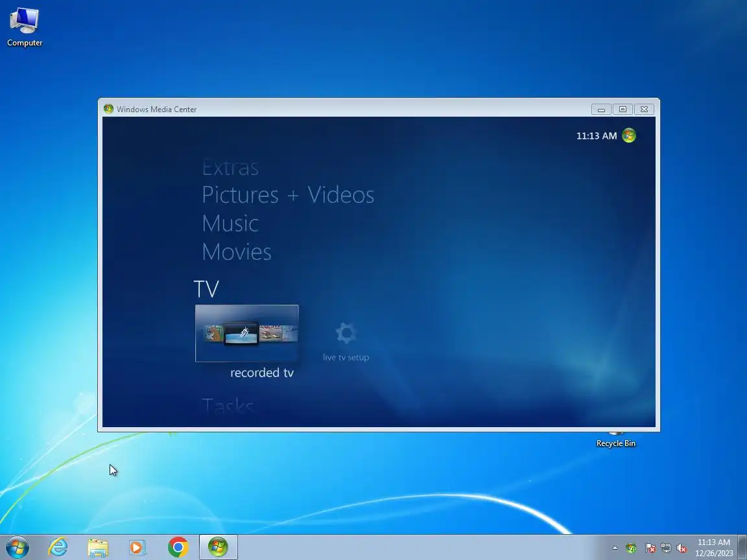
Task: Open the Windows Start menu
Action: pos(17,547)
